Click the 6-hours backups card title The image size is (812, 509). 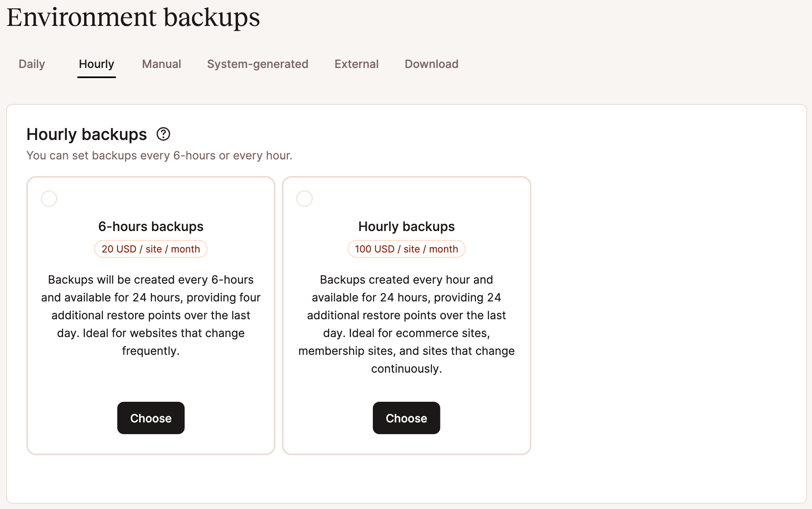coord(151,227)
